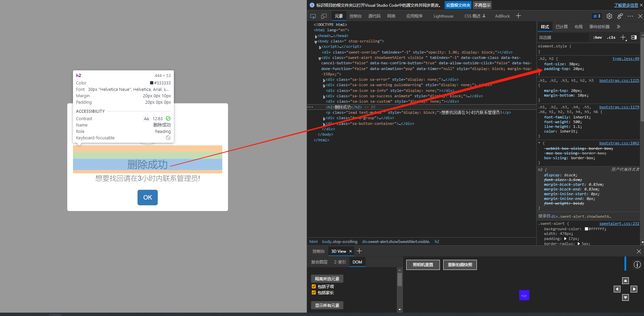Open the customize DevTools three-dot menu

tap(630, 16)
